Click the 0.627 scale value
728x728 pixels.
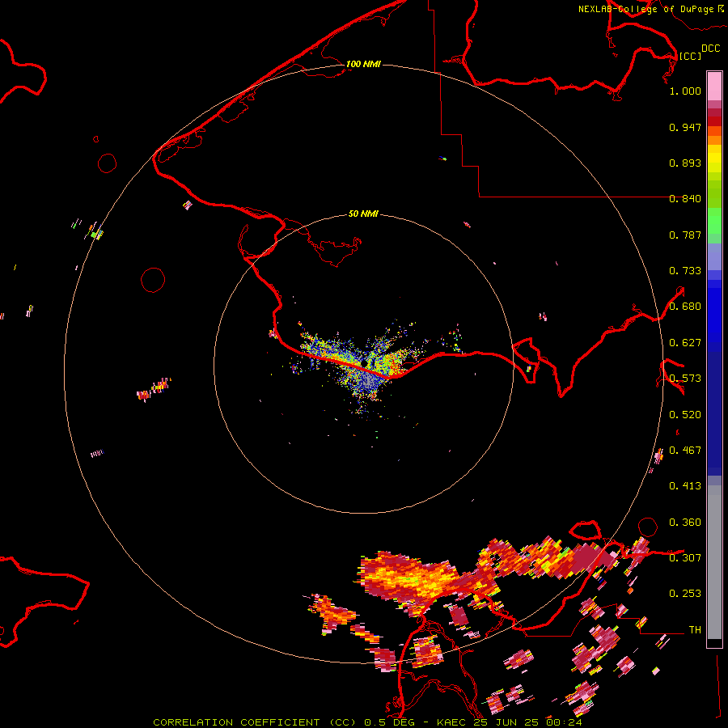685,343
